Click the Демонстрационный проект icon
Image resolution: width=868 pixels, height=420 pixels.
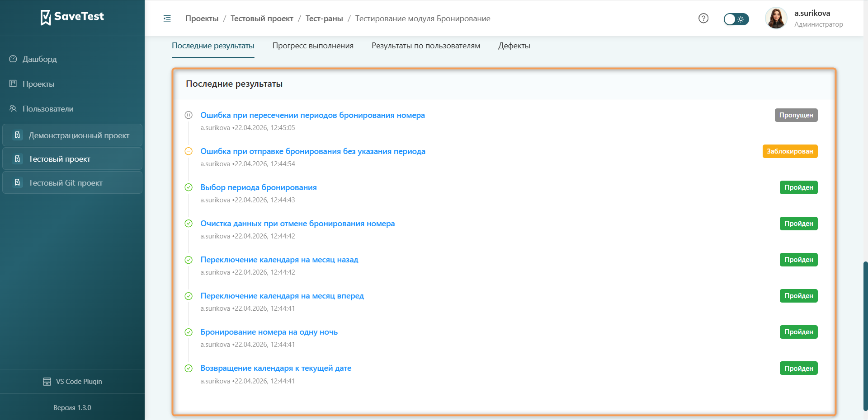click(18, 135)
